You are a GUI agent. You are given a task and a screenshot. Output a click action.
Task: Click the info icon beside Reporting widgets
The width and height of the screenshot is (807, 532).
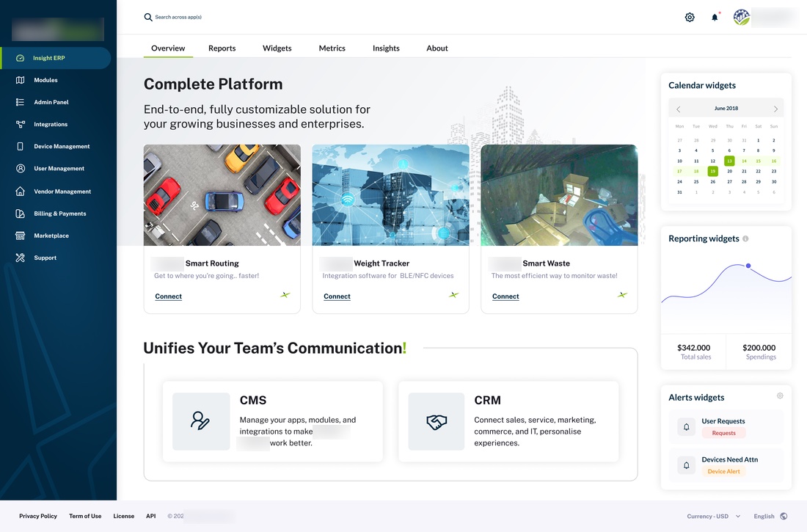coord(745,239)
